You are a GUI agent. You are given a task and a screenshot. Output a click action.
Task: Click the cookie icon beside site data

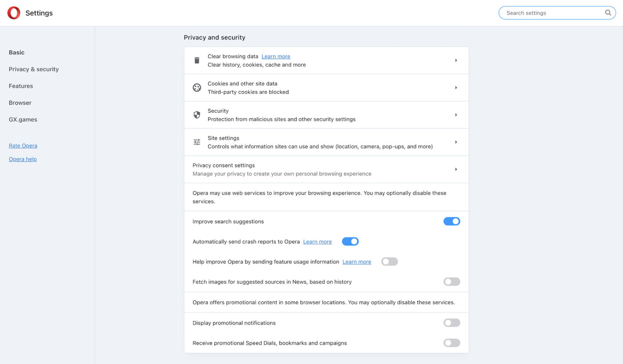tap(197, 88)
